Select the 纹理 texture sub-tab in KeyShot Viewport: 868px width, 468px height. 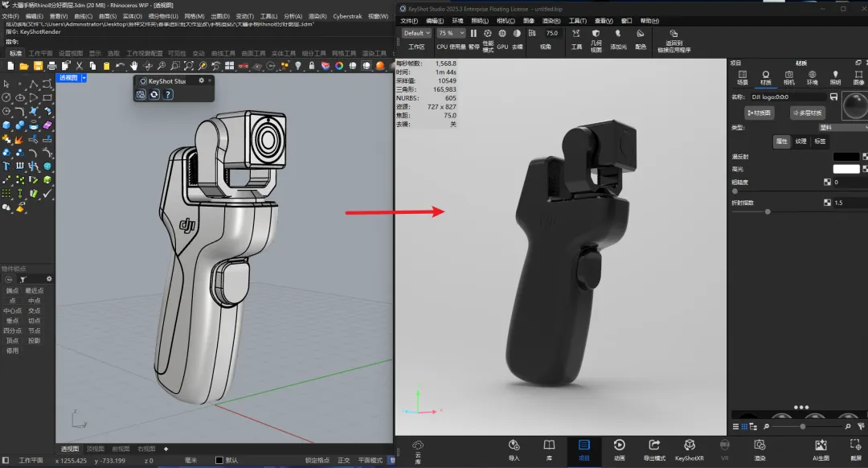point(800,142)
